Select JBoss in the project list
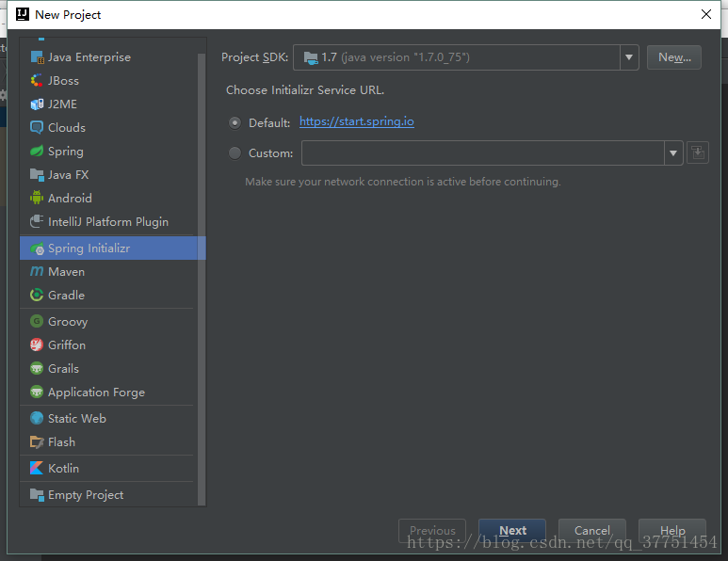Screen dimensions: 728x561 click(x=108, y=81)
